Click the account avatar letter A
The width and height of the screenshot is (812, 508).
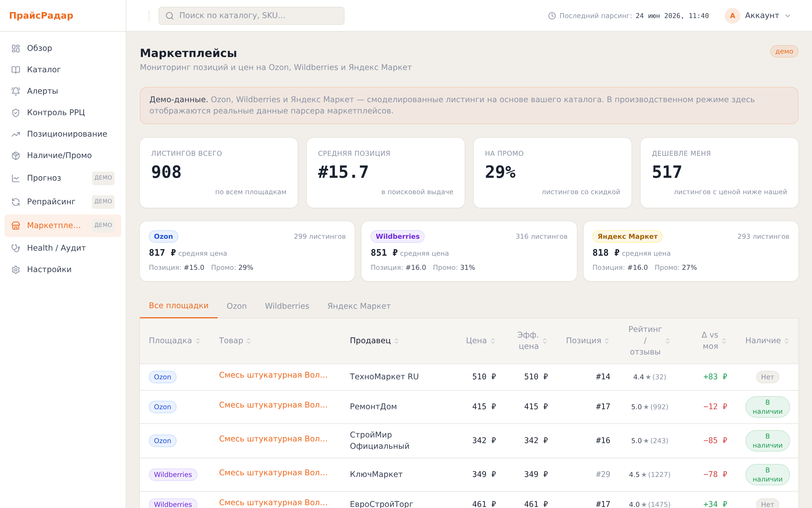[732, 16]
